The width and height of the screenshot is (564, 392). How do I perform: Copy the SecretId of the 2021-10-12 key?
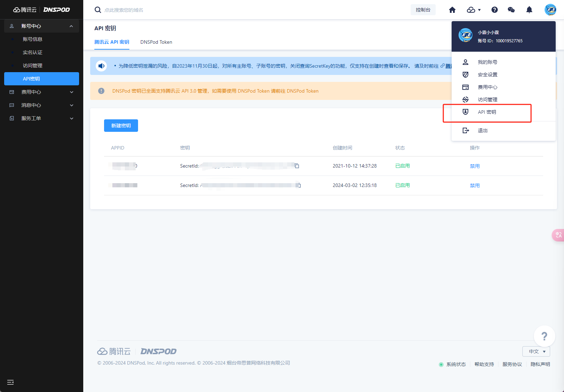297,166
